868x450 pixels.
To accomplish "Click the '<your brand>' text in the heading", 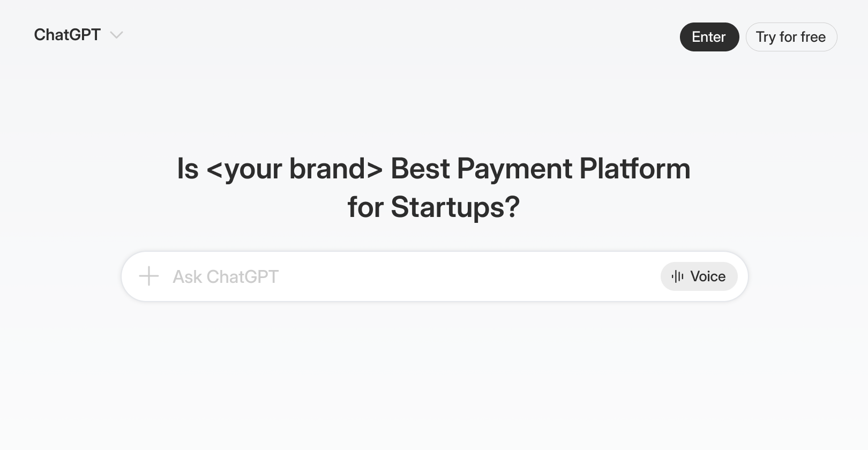I will pos(294,169).
